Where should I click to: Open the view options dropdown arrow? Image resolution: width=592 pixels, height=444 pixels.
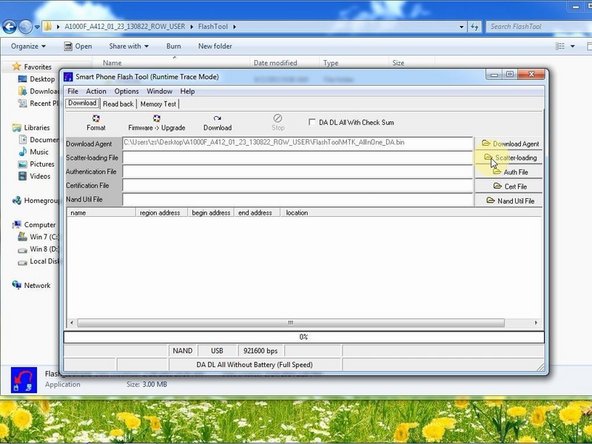click(x=573, y=46)
